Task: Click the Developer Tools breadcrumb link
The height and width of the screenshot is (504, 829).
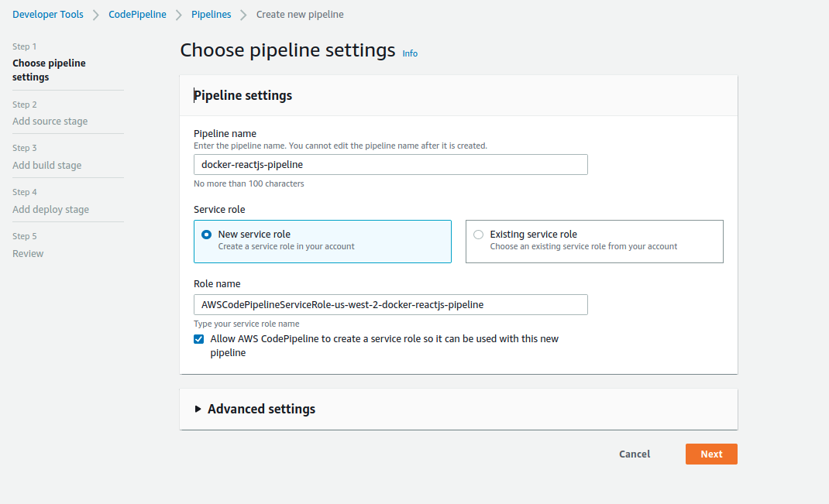Action: [x=48, y=15]
